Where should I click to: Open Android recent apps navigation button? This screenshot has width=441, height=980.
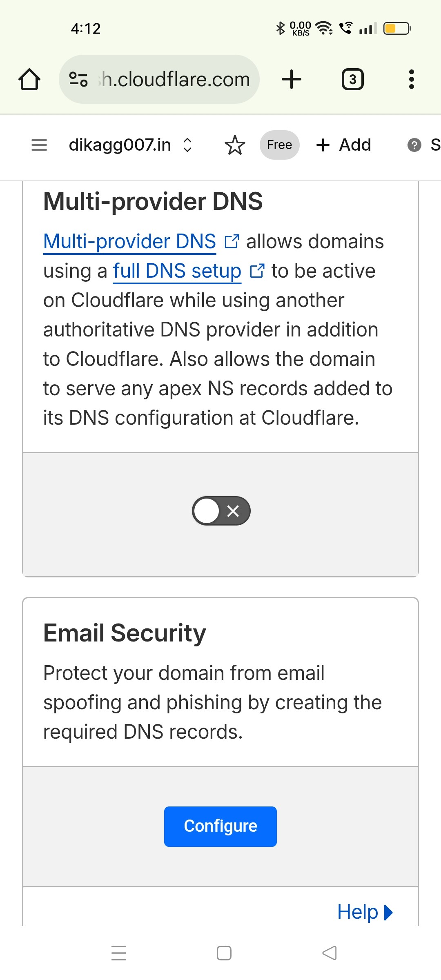pyautogui.click(x=119, y=953)
